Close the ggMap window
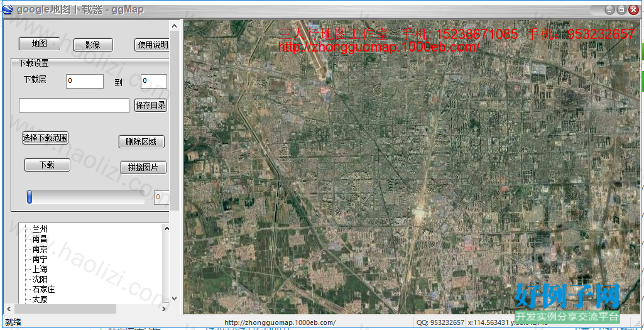 634,10
